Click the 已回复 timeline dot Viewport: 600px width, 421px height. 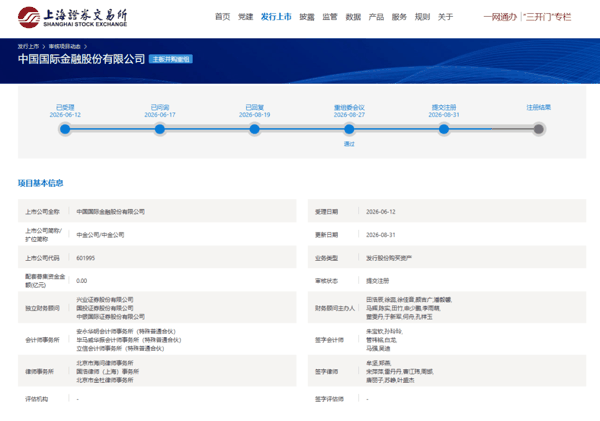254,129
